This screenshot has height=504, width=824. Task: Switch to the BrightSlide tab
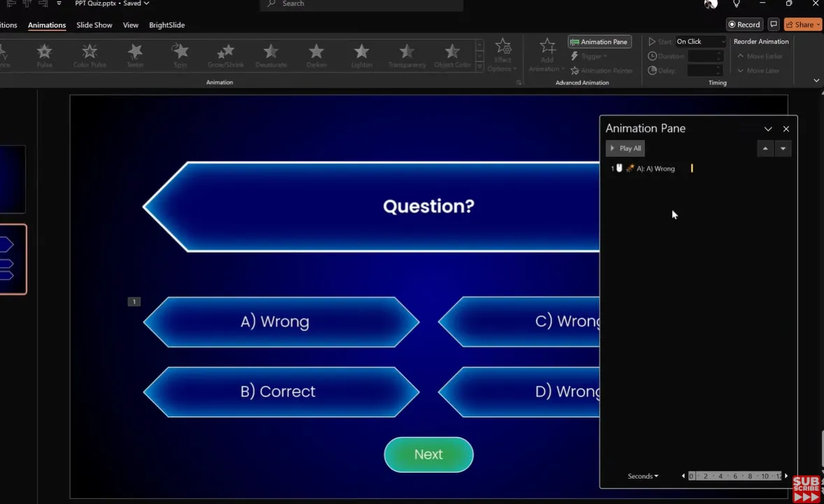(x=166, y=25)
